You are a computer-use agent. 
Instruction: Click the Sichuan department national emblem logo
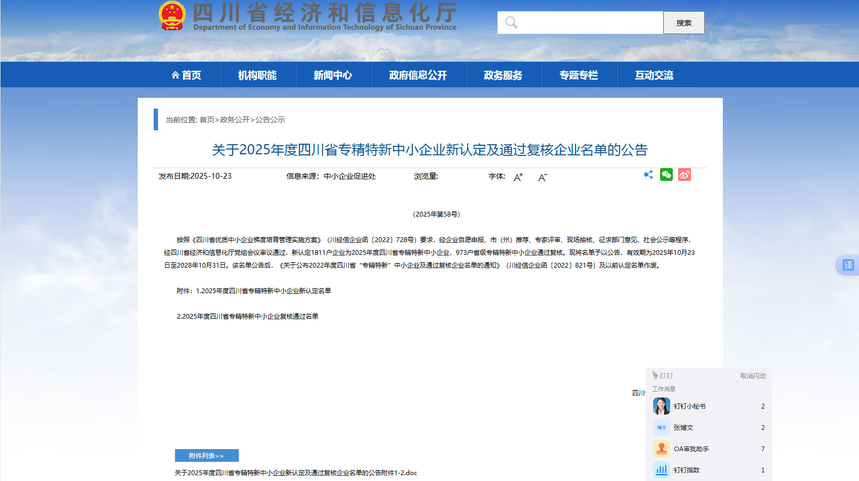[x=172, y=16]
